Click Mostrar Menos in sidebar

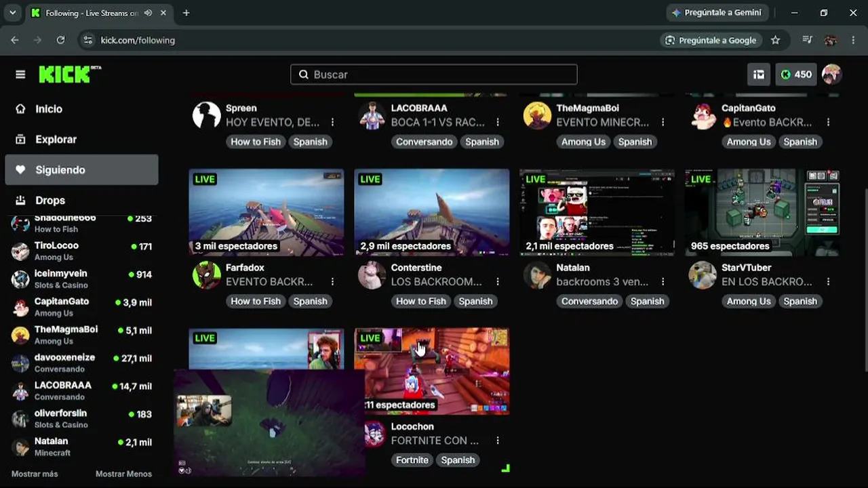[123, 474]
